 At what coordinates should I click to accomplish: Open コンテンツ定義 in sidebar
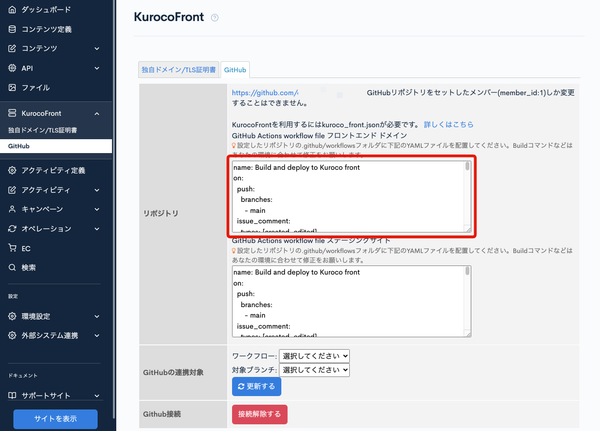[x=47, y=29]
